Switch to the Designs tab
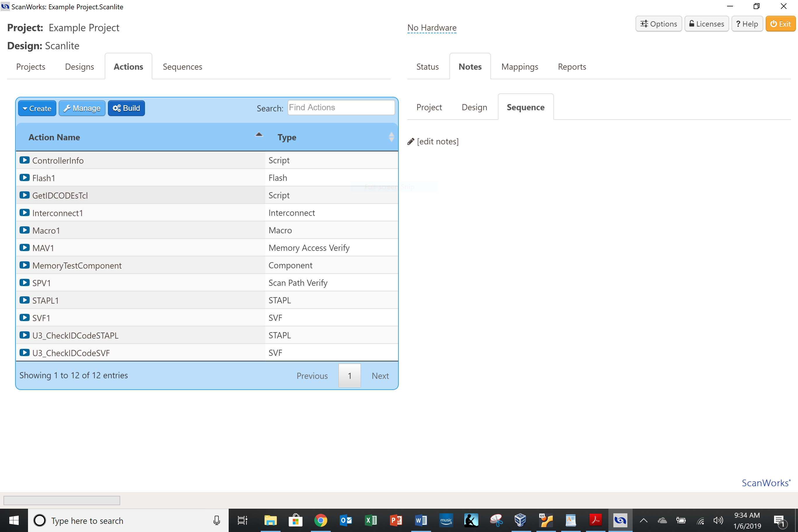798x532 pixels. click(79, 66)
